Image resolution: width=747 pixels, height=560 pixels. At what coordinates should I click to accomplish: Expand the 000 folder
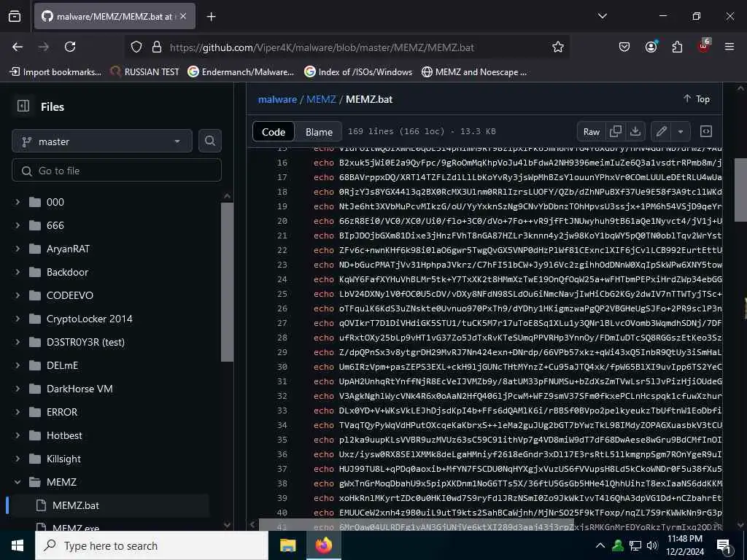click(x=18, y=202)
